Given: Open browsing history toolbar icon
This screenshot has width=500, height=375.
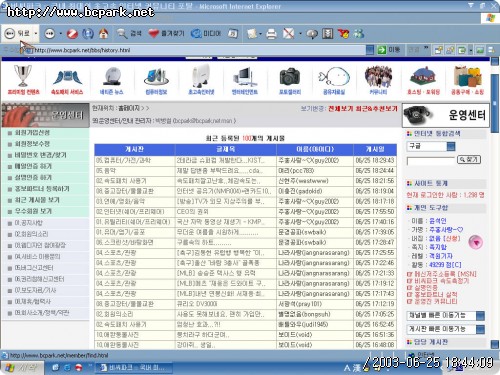Looking at the screenshot, I should (233, 33).
